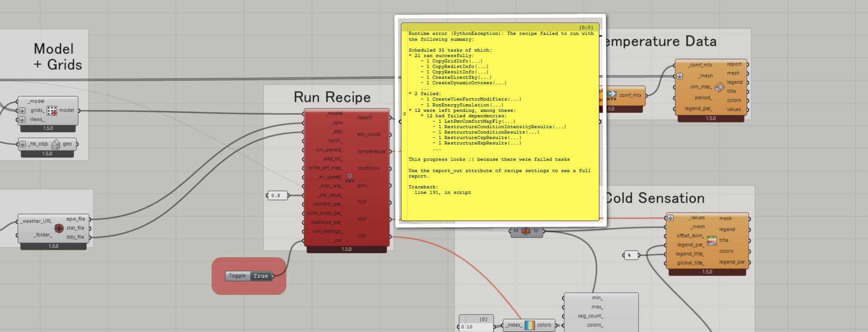Click the PMV icon on the red recipe component
The height and width of the screenshot is (332, 868).
tap(350, 178)
